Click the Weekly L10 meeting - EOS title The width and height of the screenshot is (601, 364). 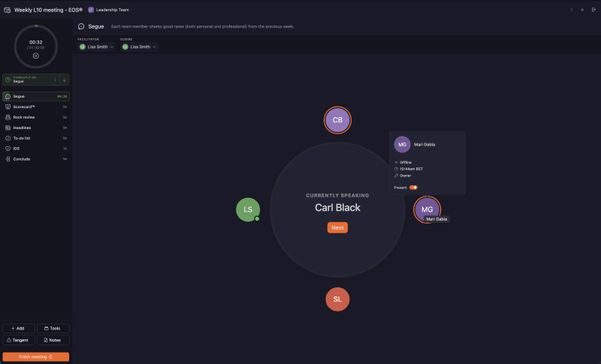(48, 10)
